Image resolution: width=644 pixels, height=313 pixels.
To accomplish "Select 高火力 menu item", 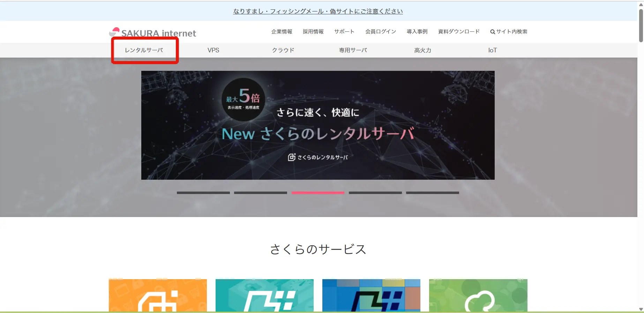I will [423, 50].
